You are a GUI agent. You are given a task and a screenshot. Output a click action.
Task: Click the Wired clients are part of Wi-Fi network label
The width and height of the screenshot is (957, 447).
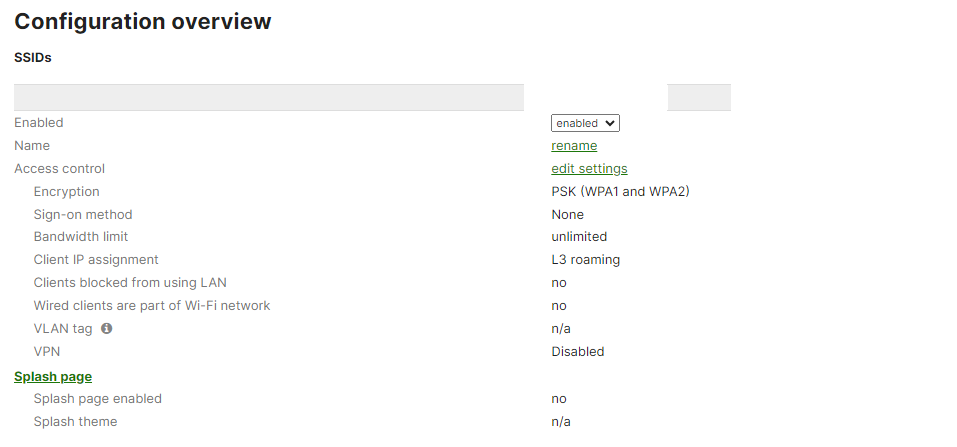[151, 305]
